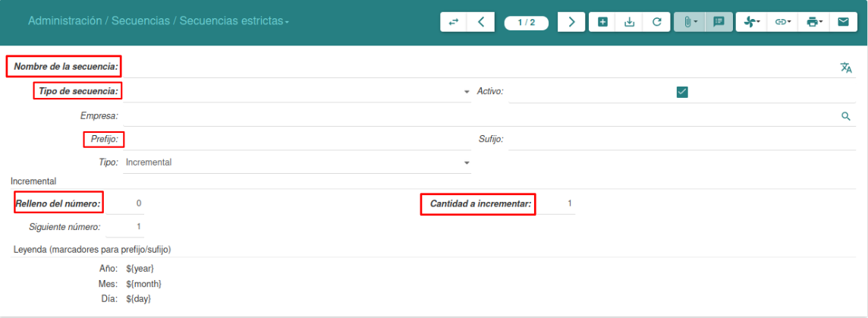Go to the previous record
Viewport: 868px width, 318px height.
pos(480,22)
